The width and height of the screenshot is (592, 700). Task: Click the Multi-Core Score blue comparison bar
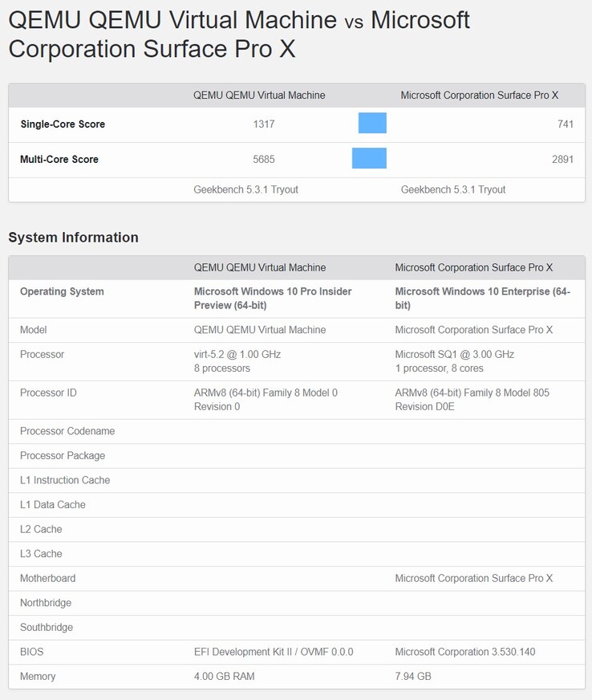point(369,158)
